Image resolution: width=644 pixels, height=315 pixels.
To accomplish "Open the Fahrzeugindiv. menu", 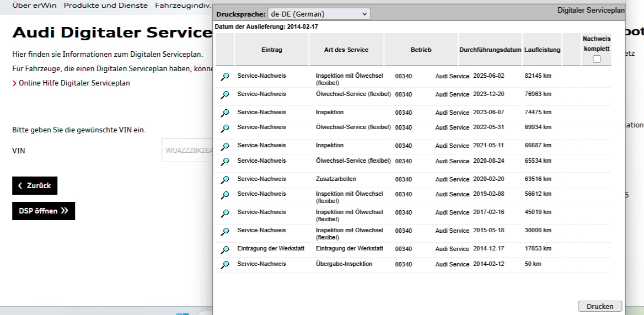I will [x=183, y=6].
